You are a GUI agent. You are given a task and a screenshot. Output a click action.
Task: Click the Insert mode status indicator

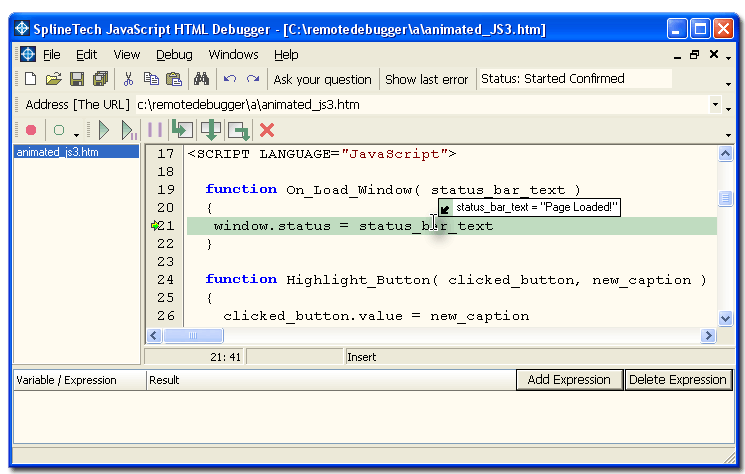click(362, 357)
